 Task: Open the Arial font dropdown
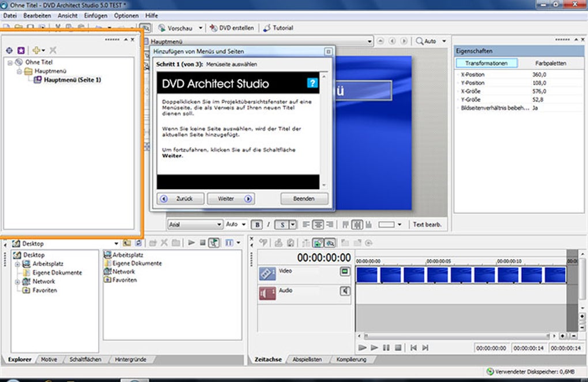tap(219, 224)
